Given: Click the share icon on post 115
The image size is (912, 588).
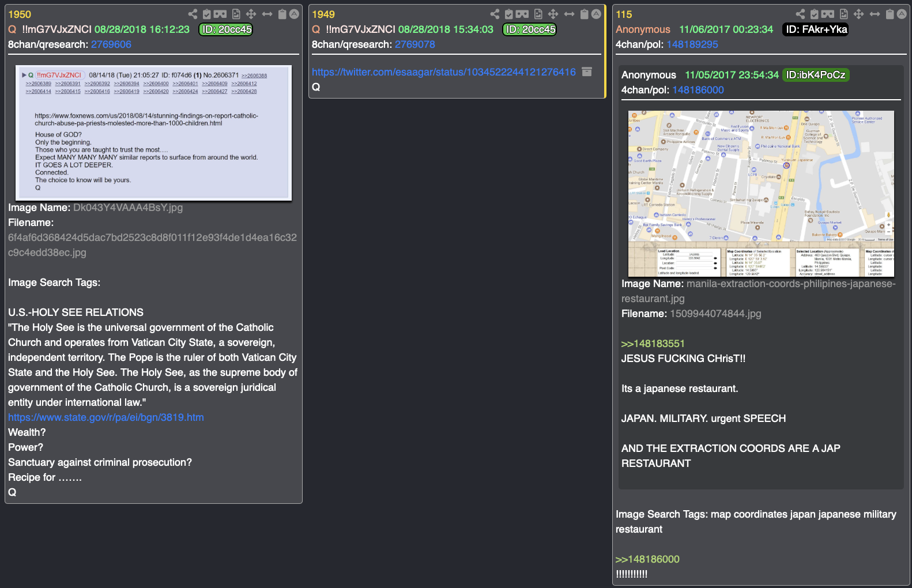Looking at the screenshot, I should (x=800, y=14).
